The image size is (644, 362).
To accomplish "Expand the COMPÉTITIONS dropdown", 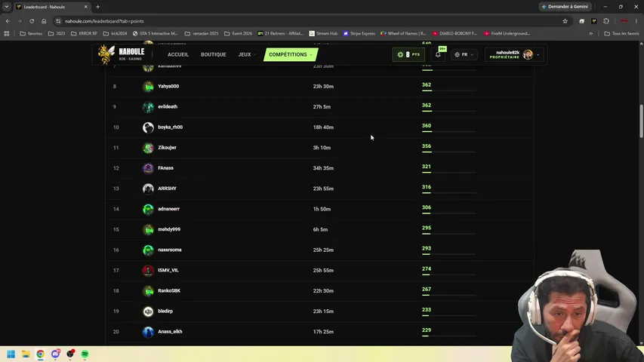I will click(291, 54).
